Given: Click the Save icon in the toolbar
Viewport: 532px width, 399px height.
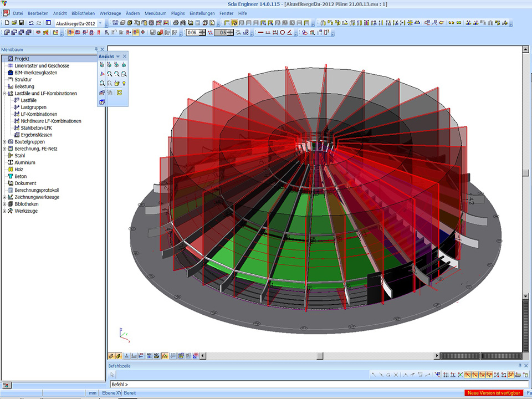Looking at the screenshot, I should pos(21,23).
